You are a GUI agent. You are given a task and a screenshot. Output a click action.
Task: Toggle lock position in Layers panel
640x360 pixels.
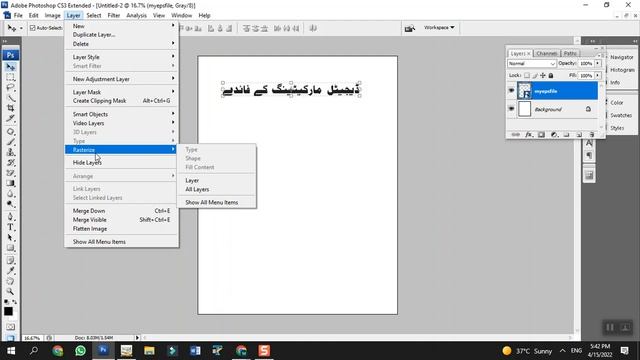[543, 76]
